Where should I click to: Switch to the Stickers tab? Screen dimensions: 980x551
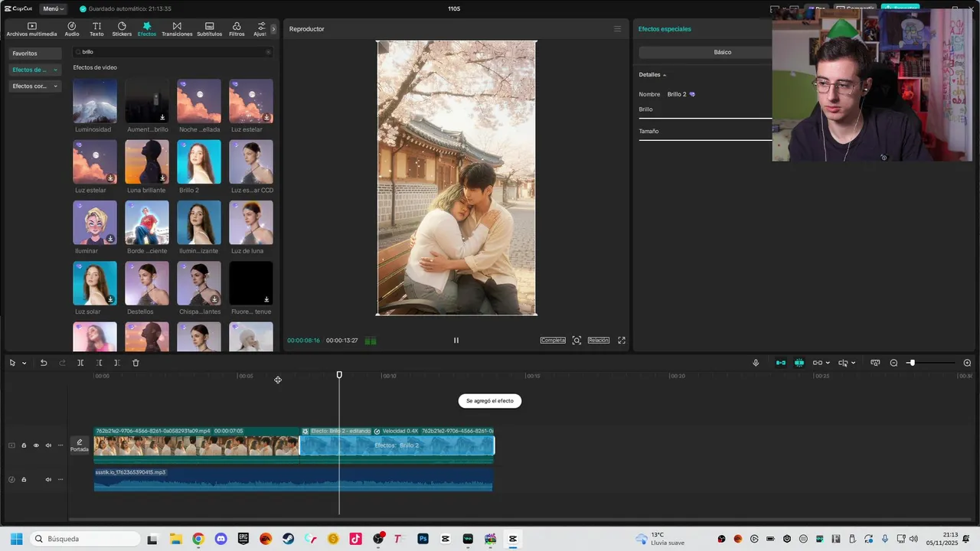[x=122, y=29]
